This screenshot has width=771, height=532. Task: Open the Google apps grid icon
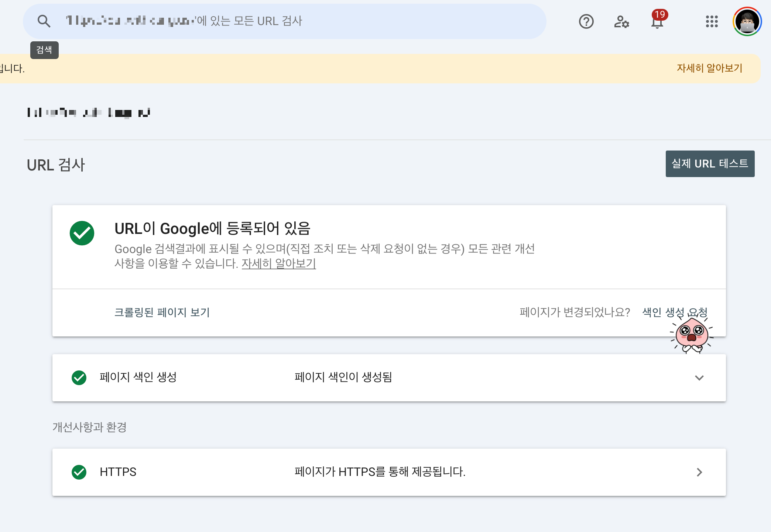[712, 22]
